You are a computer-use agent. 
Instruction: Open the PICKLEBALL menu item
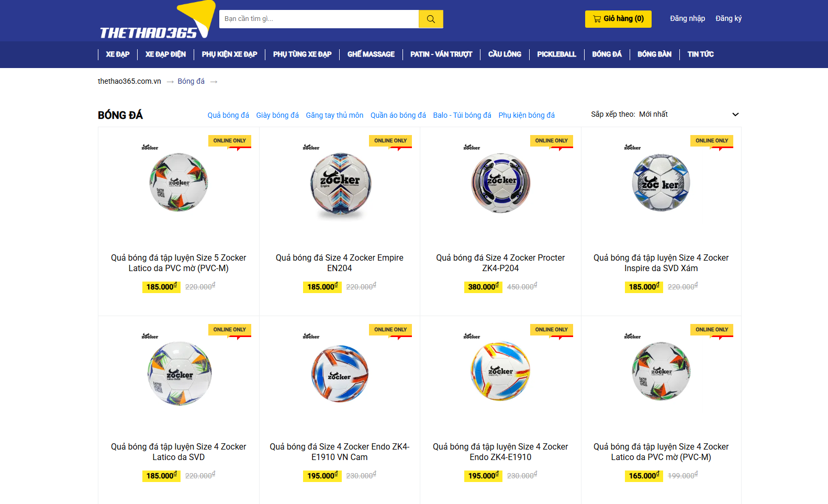(556, 54)
